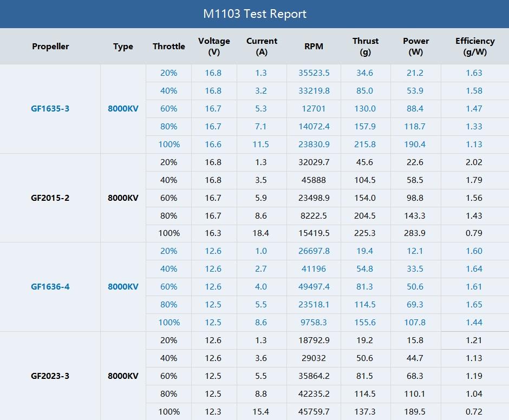Click 8000KV type beside GF1635-3
Image resolution: width=509 pixels, height=420 pixels.
tap(123, 108)
